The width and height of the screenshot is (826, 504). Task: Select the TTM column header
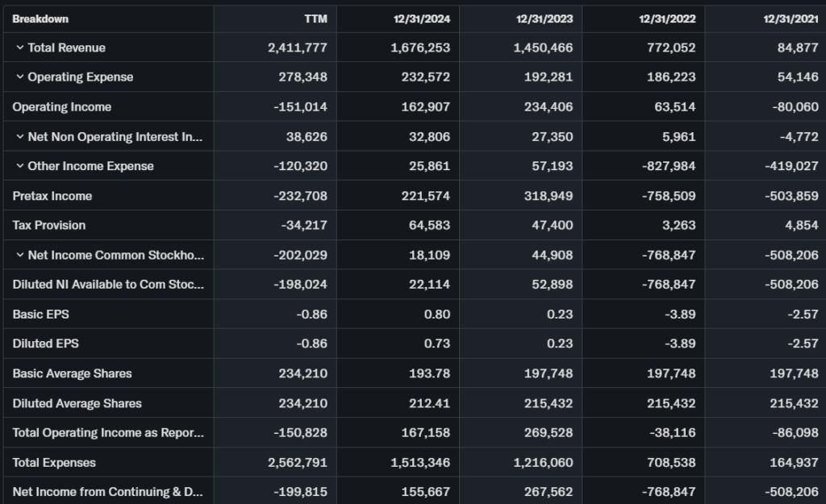pos(315,19)
